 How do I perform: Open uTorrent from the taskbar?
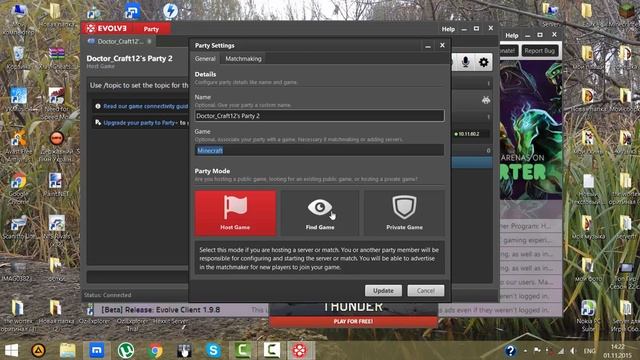click(126, 351)
